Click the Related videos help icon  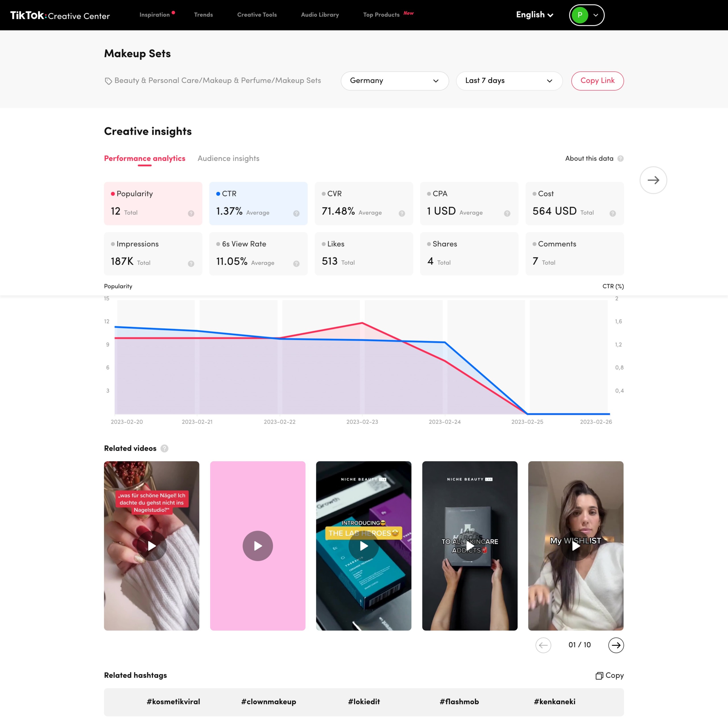tap(164, 448)
